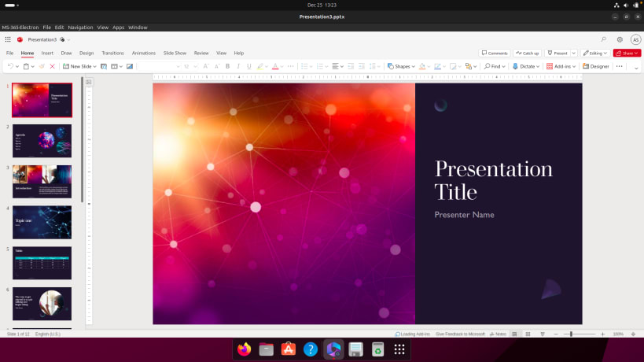644x362 pixels.
Task: Click the red Delete X icon
Action: click(x=52, y=66)
